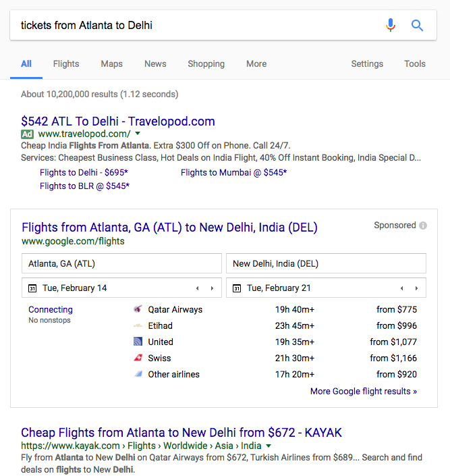This screenshot has width=450, height=476.
Task: Open the departure date calendar icon
Action: (x=32, y=288)
